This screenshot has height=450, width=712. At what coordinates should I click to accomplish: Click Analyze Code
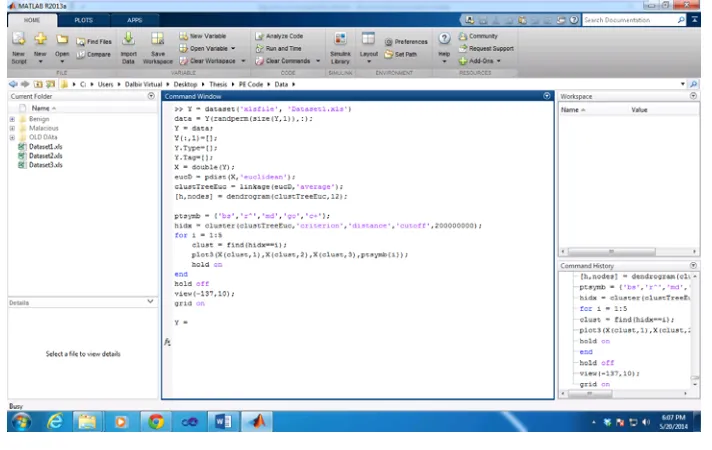coord(279,36)
